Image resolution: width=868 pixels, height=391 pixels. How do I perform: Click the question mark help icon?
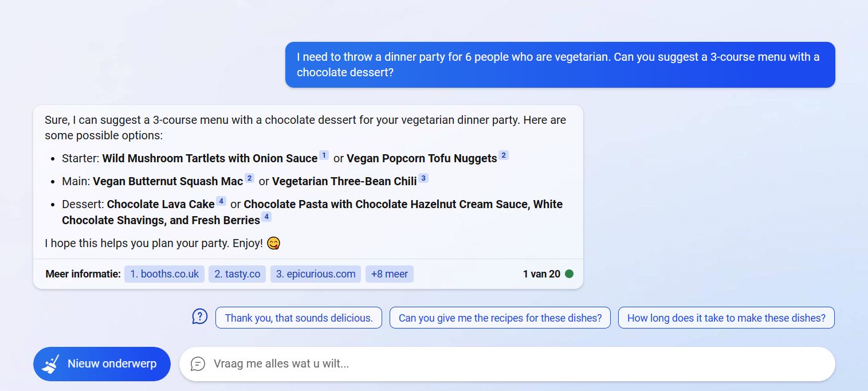199,316
